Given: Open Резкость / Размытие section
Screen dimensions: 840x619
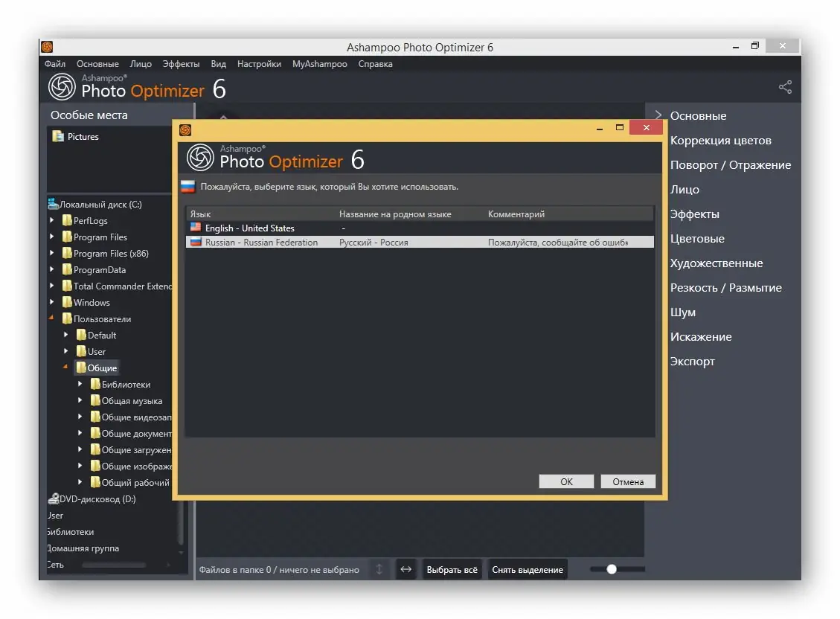Looking at the screenshot, I should point(726,287).
